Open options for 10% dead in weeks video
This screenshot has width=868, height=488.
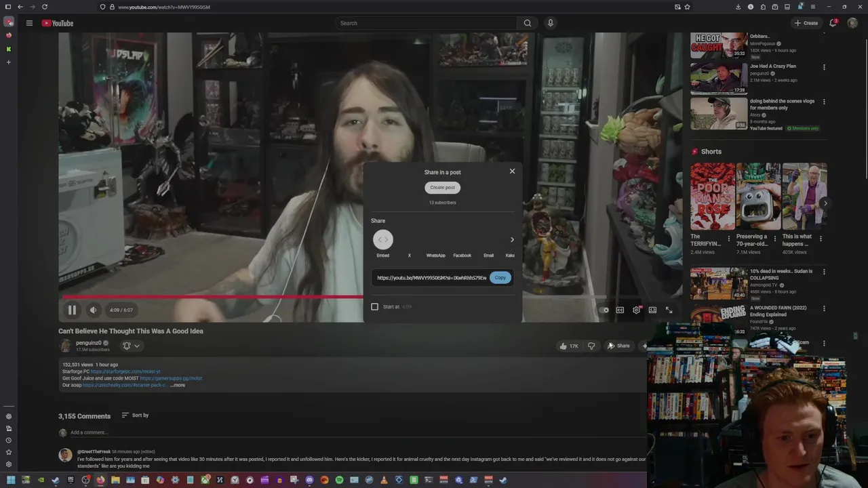tap(824, 272)
